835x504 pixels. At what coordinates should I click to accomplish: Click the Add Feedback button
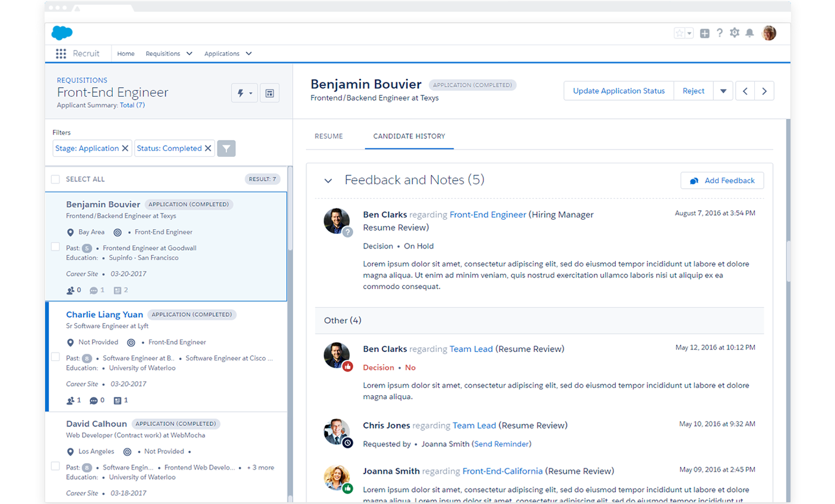click(722, 180)
